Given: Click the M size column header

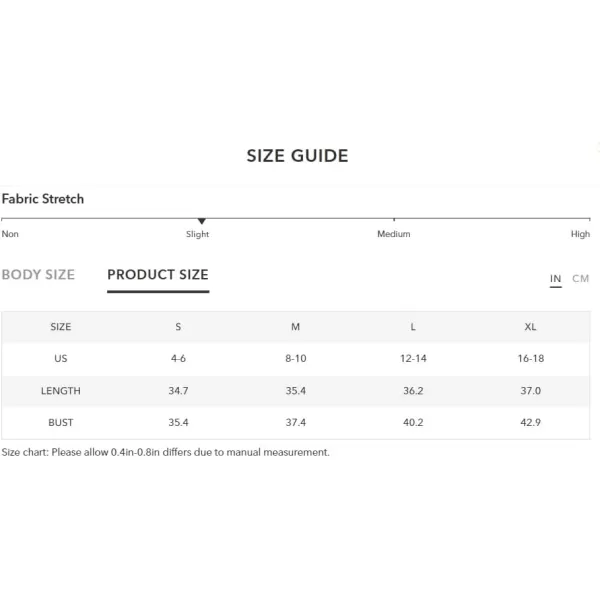Looking at the screenshot, I should pos(295,327).
